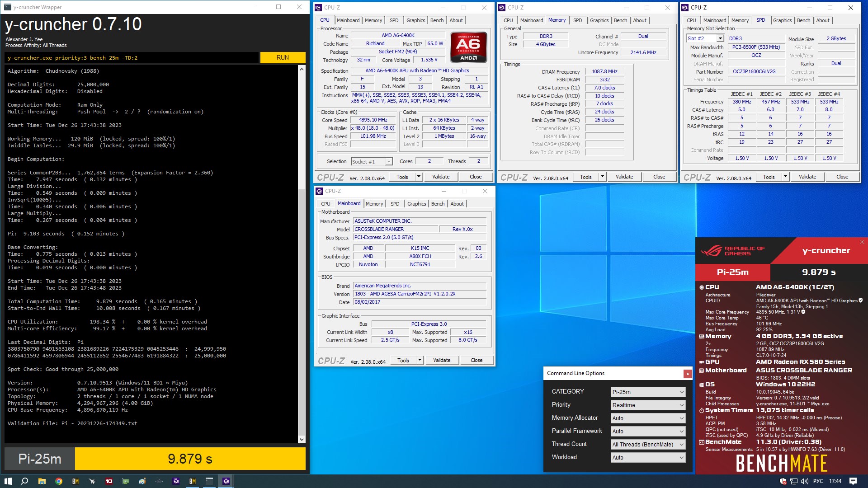Switch to running BenchMate taskbar icon
Image resolution: width=868 pixels, height=488 pixels.
tap(193, 481)
